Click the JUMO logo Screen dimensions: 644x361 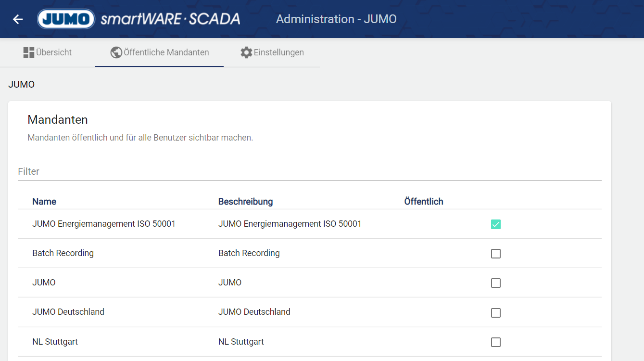pyautogui.click(x=66, y=19)
